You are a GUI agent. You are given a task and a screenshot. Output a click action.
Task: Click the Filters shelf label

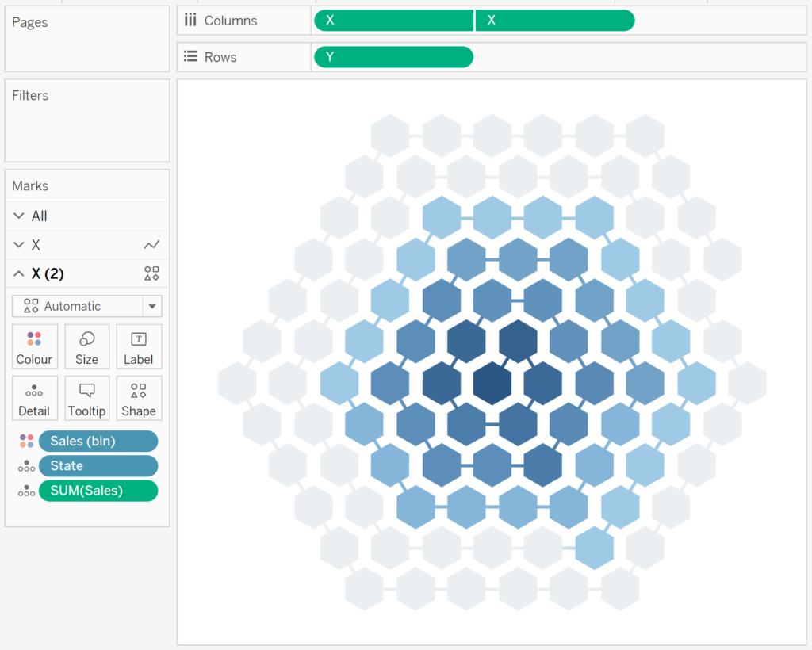point(30,96)
